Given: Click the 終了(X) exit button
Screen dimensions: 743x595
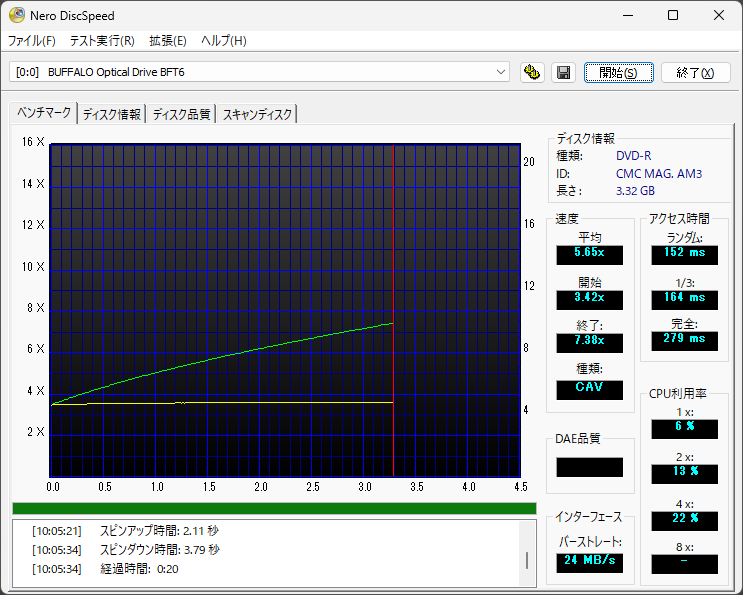Looking at the screenshot, I should click(695, 72).
